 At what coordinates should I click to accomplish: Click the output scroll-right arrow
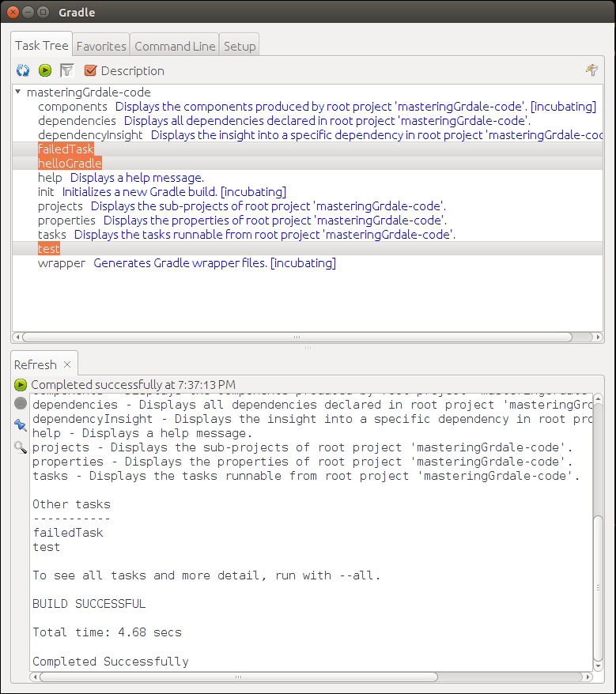tap(588, 677)
